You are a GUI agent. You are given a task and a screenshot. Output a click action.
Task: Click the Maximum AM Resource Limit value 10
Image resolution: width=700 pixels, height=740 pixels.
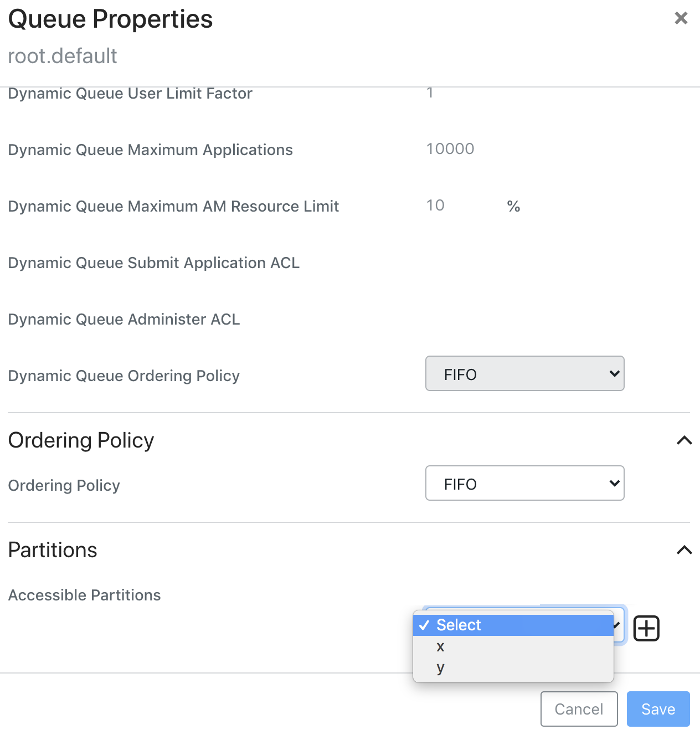436,205
